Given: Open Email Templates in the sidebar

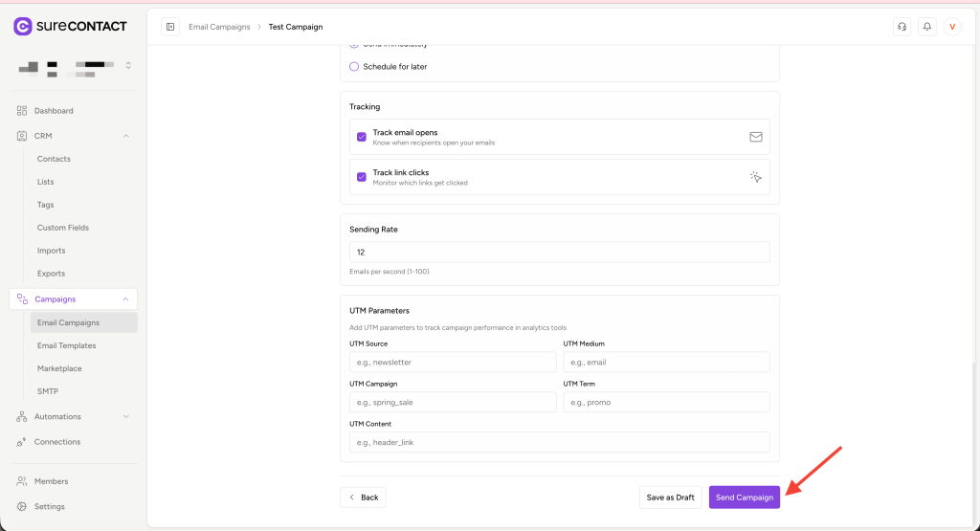Looking at the screenshot, I should (x=66, y=345).
